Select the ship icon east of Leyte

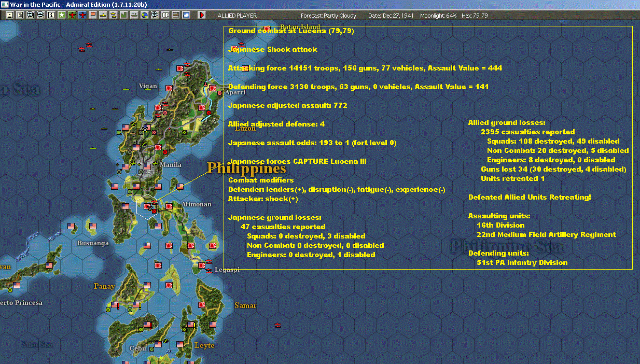coord(278,325)
